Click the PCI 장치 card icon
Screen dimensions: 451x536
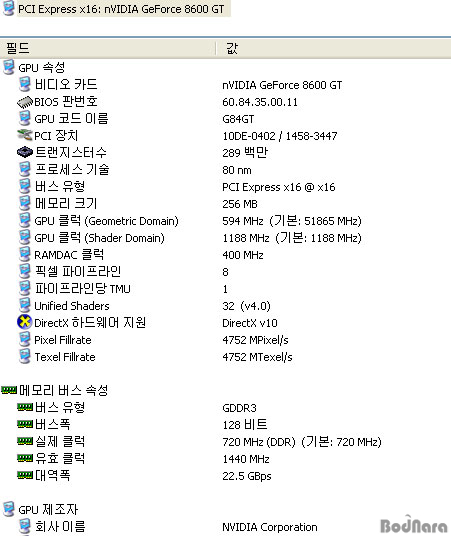25,135
